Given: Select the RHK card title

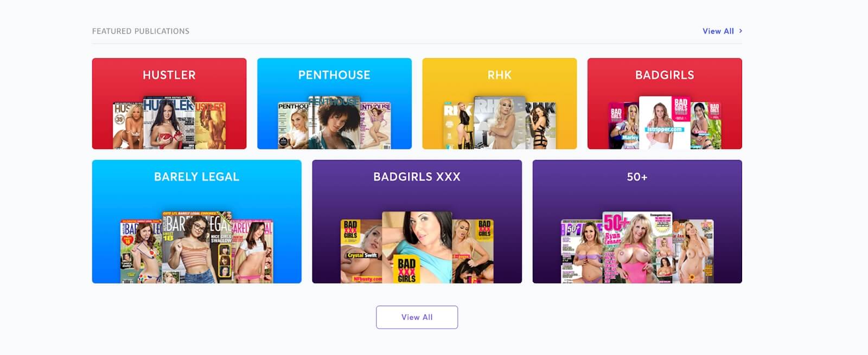Looking at the screenshot, I should coord(499,75).
